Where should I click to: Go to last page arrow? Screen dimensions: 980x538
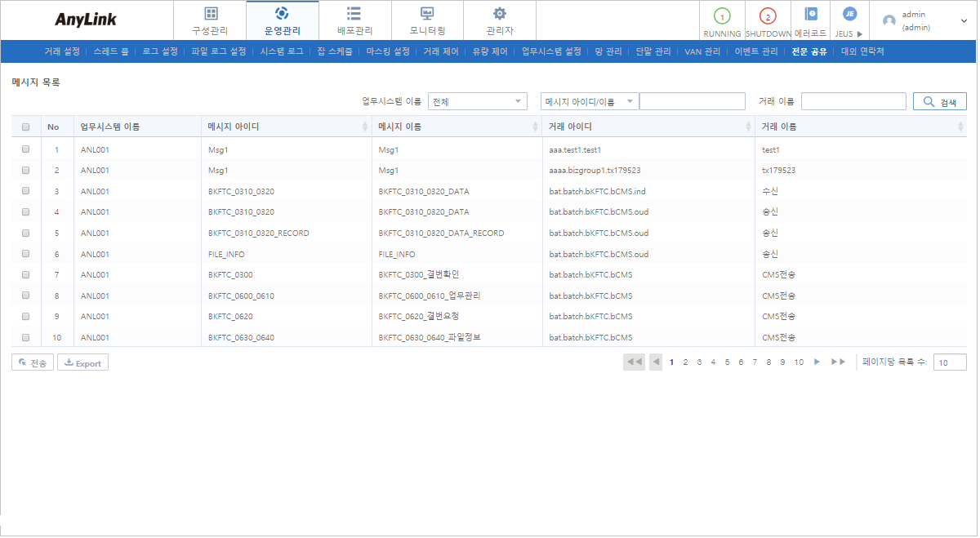pyautogui.click(x=838, y=362)
